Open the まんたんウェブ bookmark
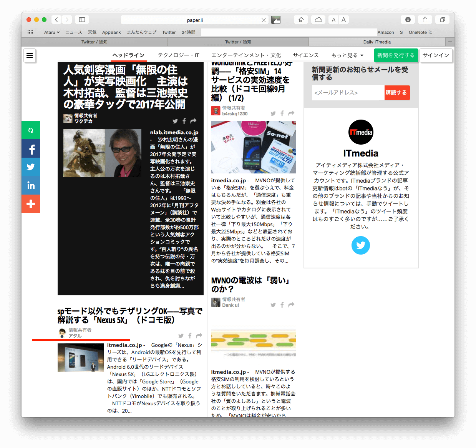The image size is (476, 448). (x=142, y=32)
